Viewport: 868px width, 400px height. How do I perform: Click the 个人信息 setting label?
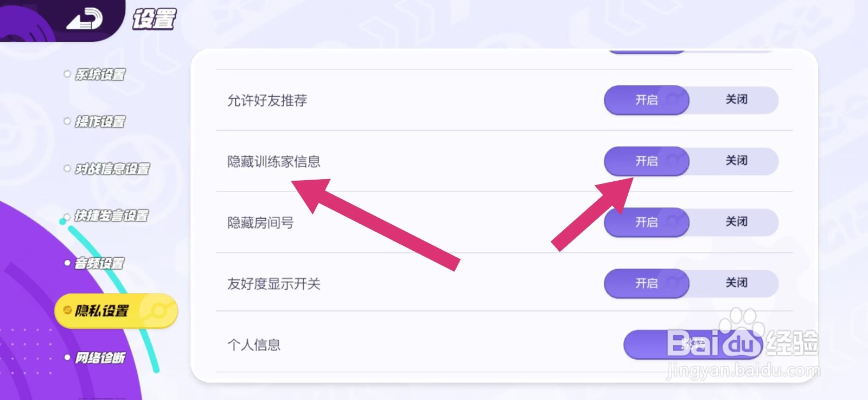(x=254, y=345)
